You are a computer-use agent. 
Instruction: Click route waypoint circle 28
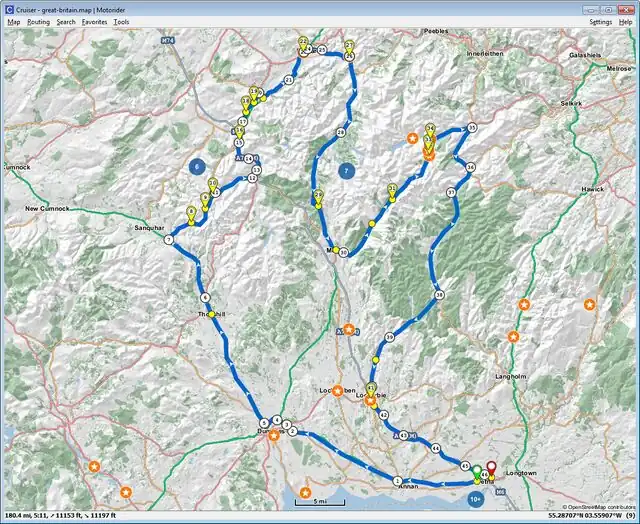click(341, 133)
